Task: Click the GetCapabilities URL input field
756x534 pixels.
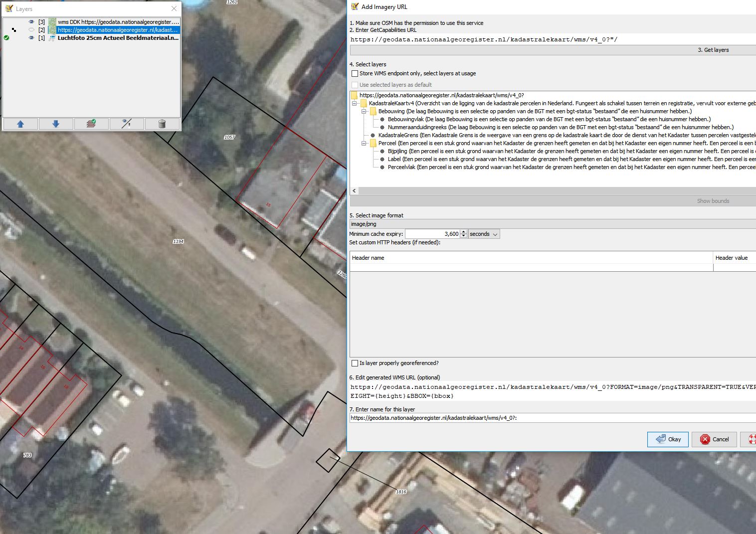Action: [x=553, y=39]
